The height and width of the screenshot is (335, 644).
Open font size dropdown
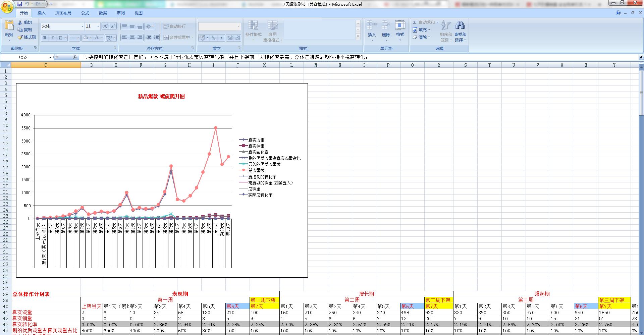[98, 26]
